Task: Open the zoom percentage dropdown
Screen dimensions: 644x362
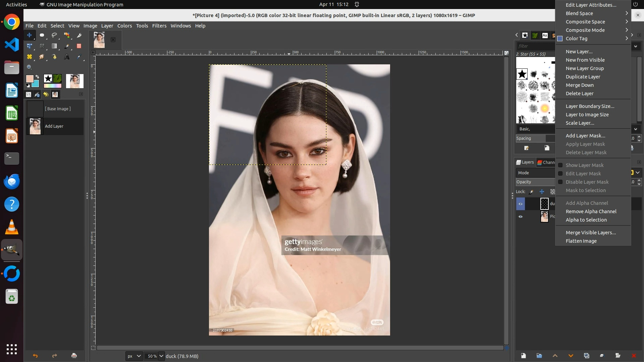Action: [x=161, y=356]
